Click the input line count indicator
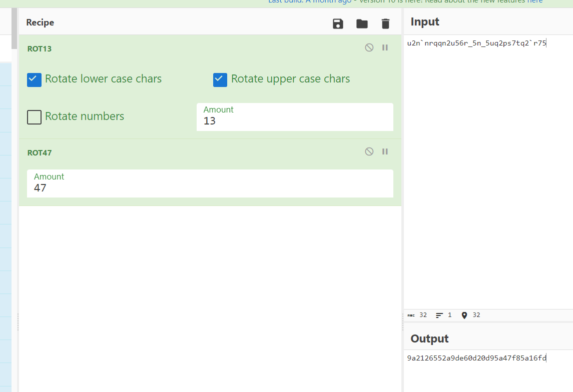The width and height of the screenshot is (573, 392). point(443,315)
